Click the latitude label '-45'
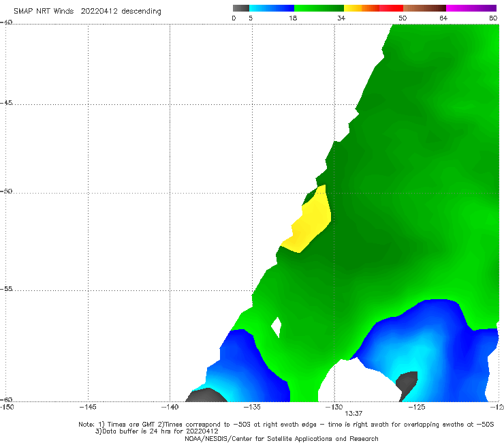The image size is (504, 443). [x=6, y=103]
